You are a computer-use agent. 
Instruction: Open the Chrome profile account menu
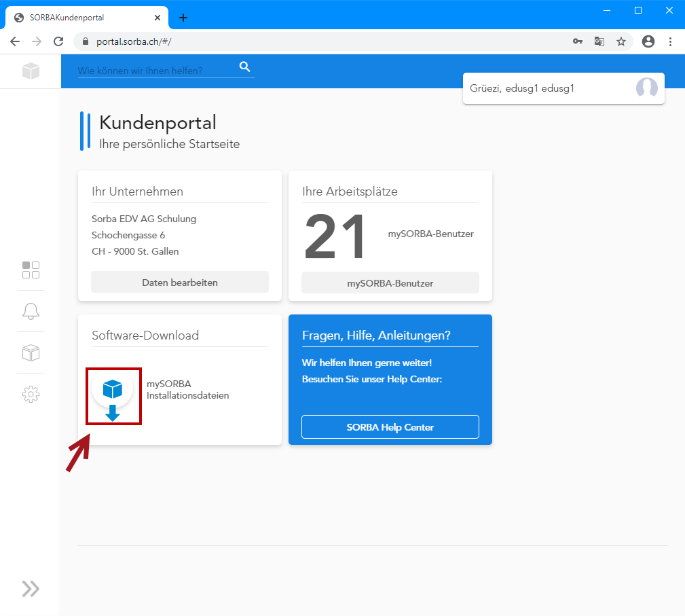(x=648, y=41)
